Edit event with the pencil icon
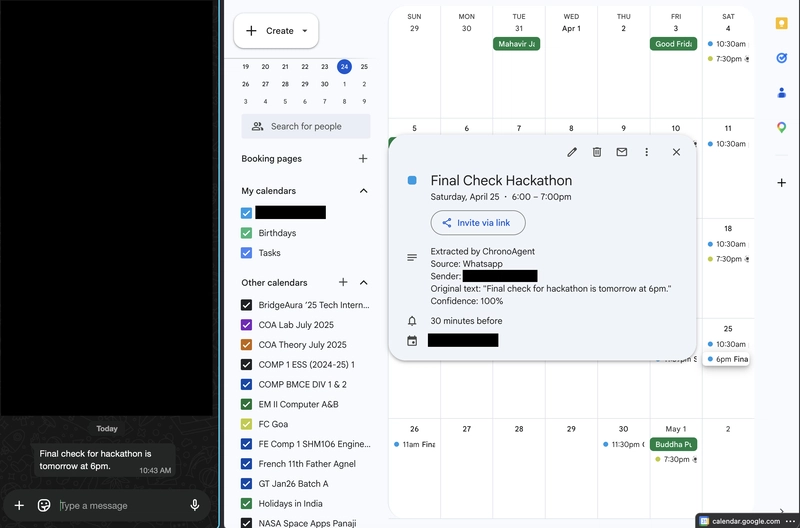 tap(572, 152)
